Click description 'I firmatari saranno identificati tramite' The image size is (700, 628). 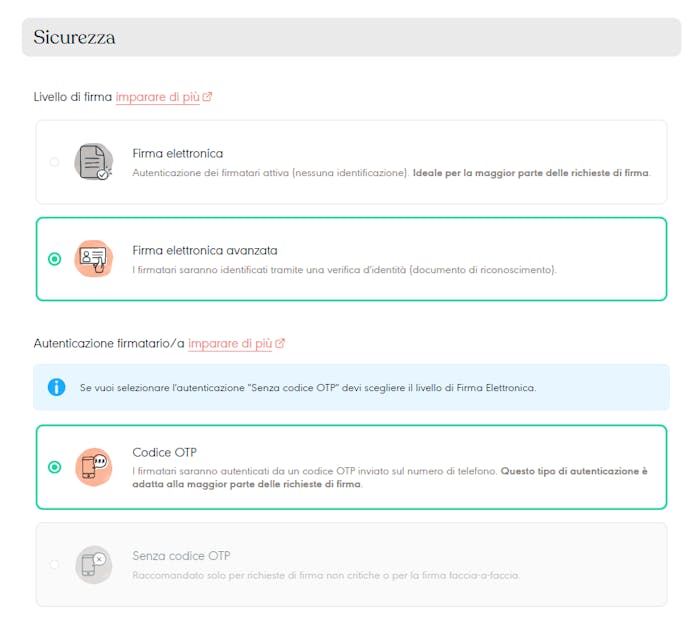tap(345, 270)
